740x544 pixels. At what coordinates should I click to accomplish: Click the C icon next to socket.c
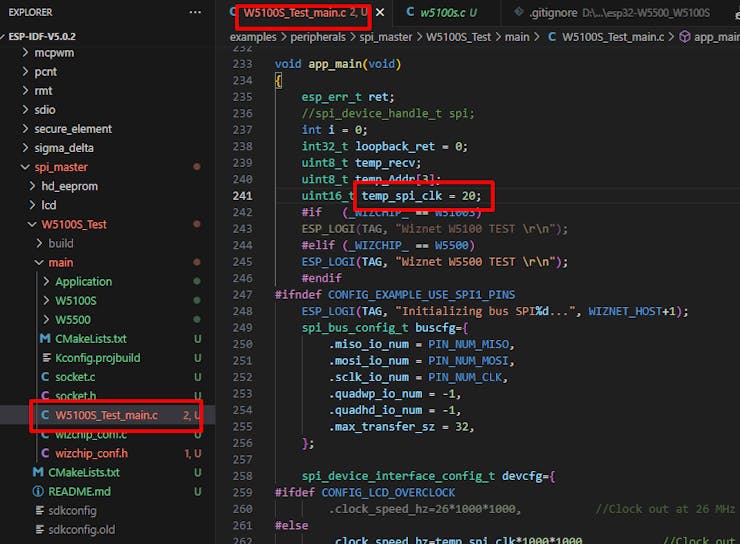45,377
